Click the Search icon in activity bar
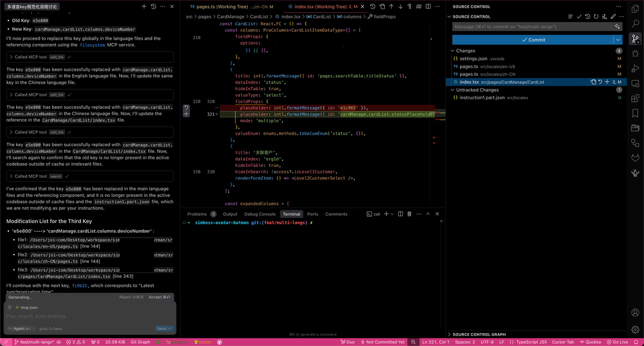 coord(635,24)
